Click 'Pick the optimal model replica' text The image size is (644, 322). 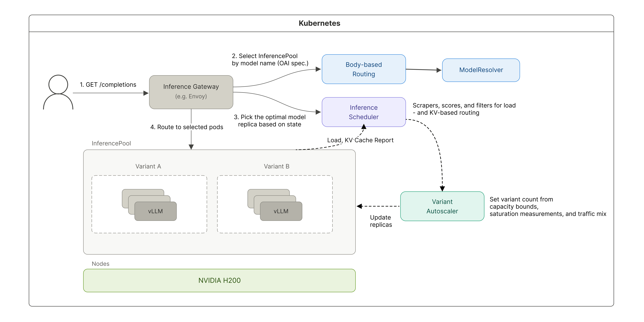click(270, 120)
